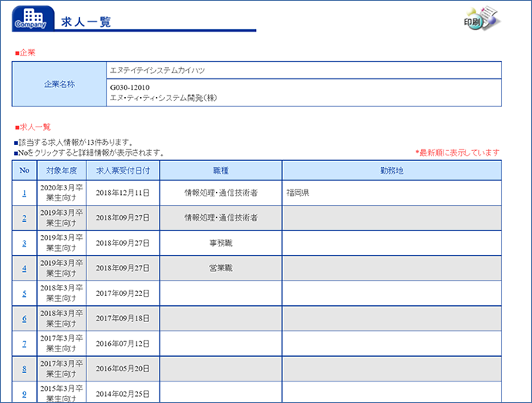Click the 求人票受付日付 column header
Image resolution: width=532 pixels, height=403 pixels.
tap(123, 170)
